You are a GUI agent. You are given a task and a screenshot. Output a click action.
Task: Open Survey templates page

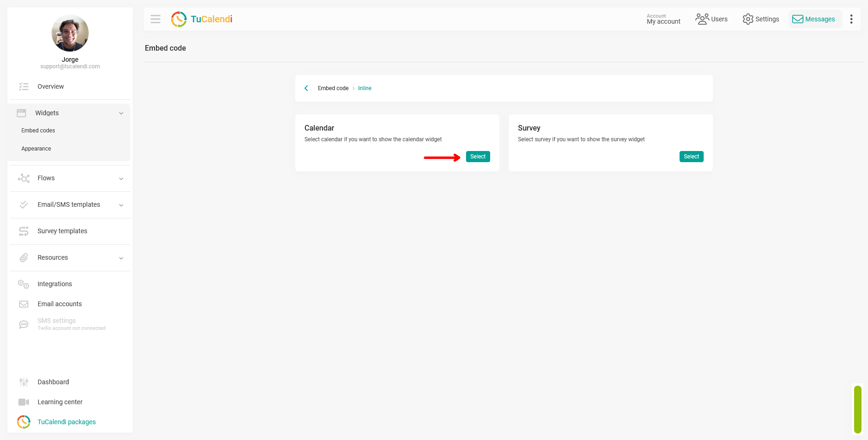pos(62,231)
